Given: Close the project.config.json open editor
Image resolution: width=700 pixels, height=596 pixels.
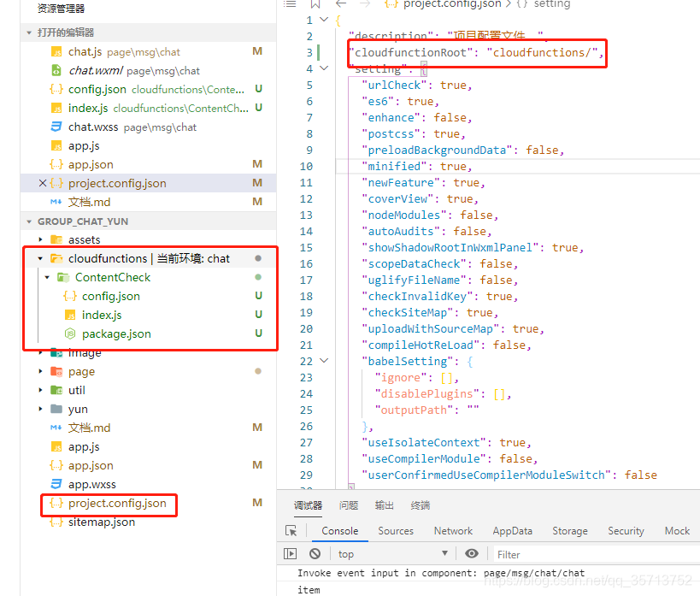Looking at the screenshot, I should [x=43, y=183].
